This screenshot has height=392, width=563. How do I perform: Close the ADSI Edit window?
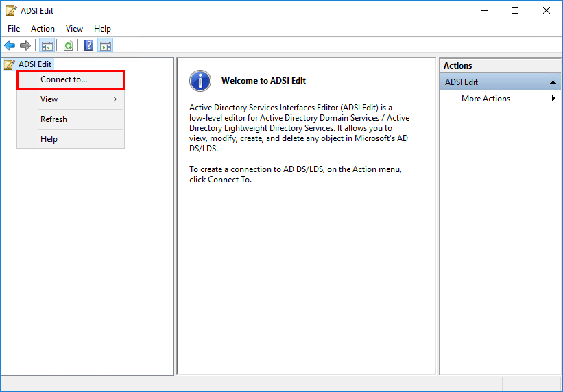(x=547, y=11)
